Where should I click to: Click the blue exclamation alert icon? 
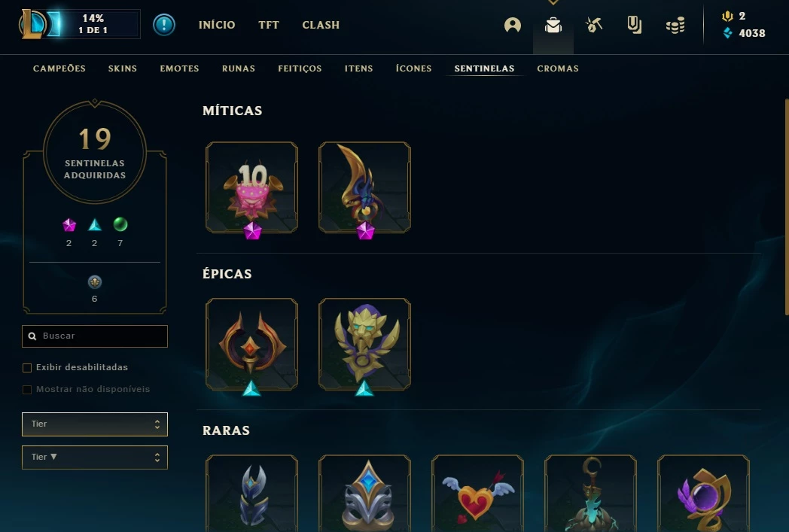pyautogui.click(x=164, y=25)
